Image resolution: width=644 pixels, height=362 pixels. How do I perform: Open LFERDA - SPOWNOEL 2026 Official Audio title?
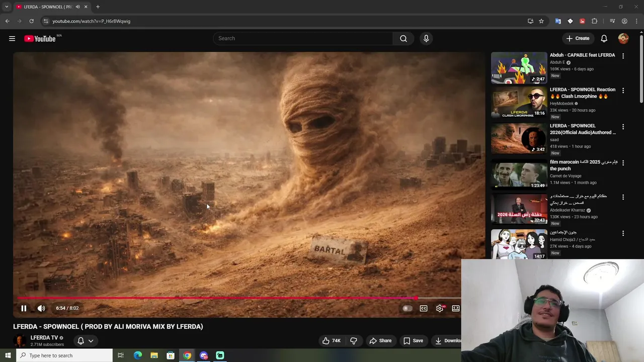[583, 129]
